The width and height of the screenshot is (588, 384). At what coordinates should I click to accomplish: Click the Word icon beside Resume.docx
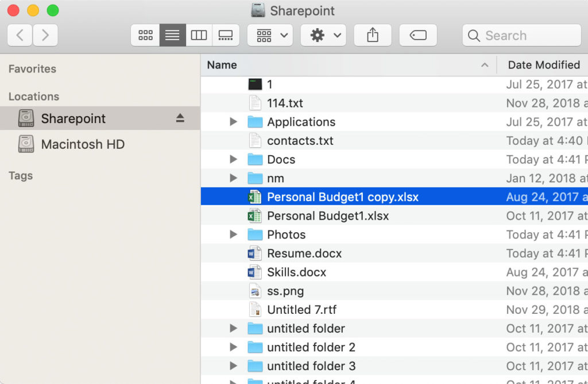(x=255, y=253)
